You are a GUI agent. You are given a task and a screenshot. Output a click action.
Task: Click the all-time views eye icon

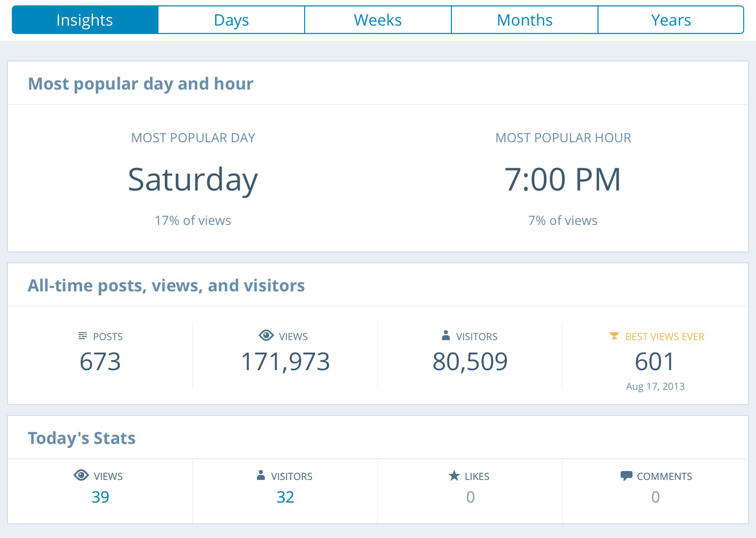click(x=266, y=336)
